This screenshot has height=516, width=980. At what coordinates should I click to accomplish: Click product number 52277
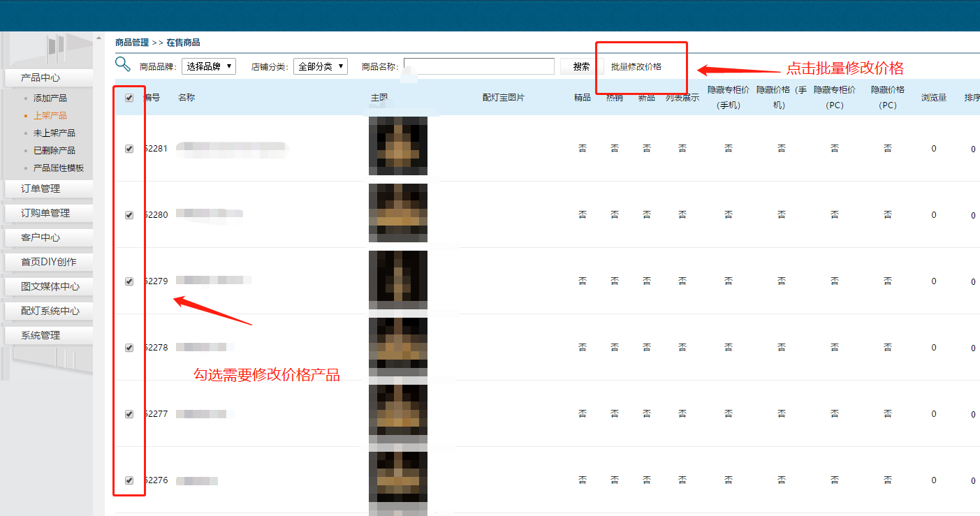point(156,414)
